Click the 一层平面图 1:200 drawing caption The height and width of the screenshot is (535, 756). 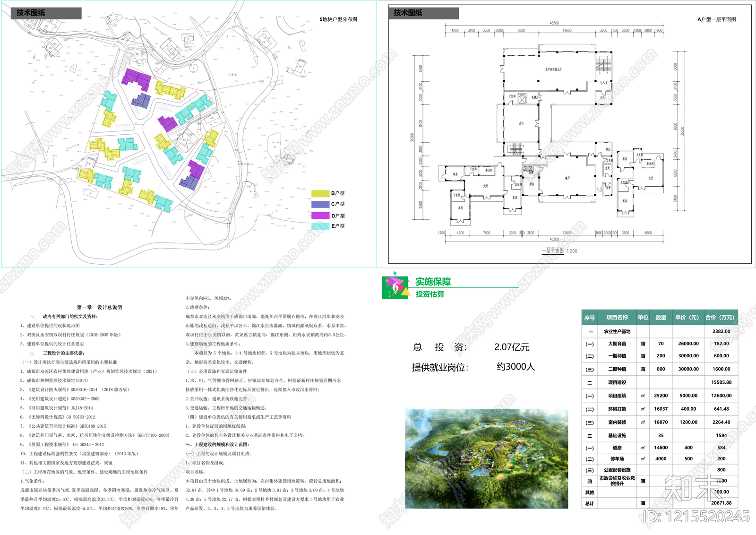[x=559, y=251]
